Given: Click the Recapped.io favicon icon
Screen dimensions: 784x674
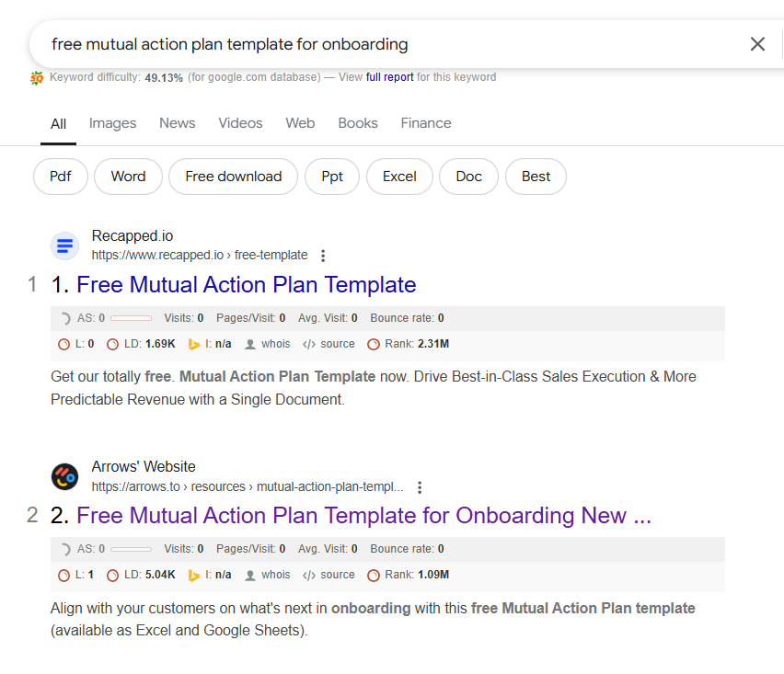Looking at the screenshot, I should 65,246.
